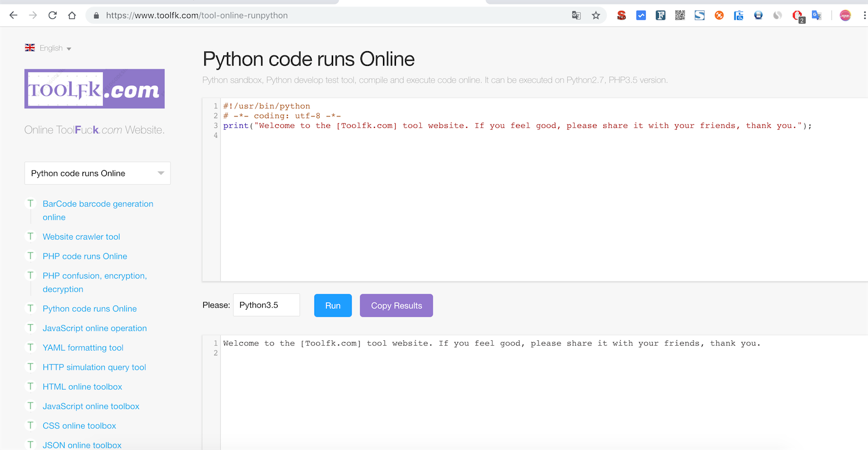868x450 pixels.
Task: Open the Fortune F extension
Action: (661, 15)
